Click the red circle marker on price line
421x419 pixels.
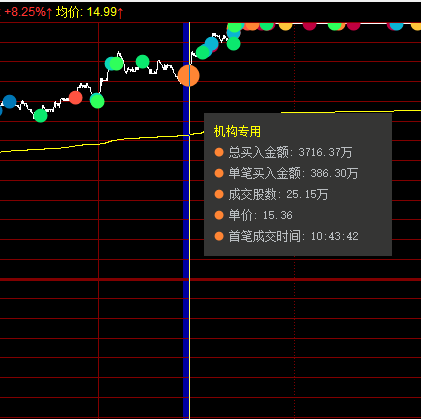pyautogui.click(x=76, y=98)
